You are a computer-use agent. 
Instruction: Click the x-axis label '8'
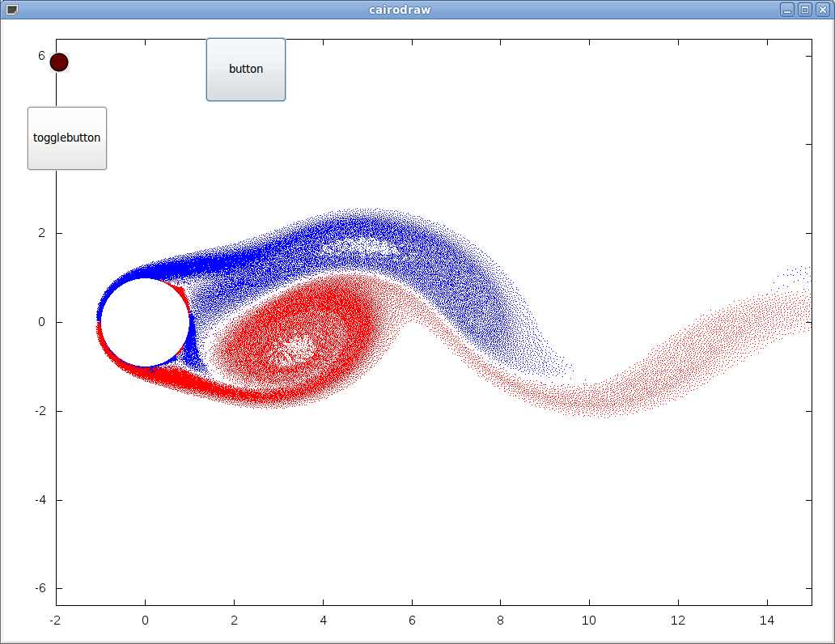pos(500,621)
